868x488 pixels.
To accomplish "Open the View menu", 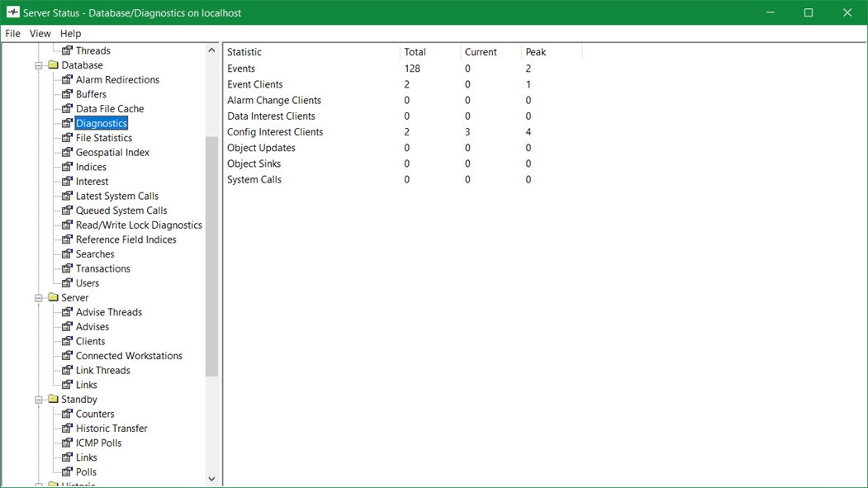I will click(x=40, y=34).
